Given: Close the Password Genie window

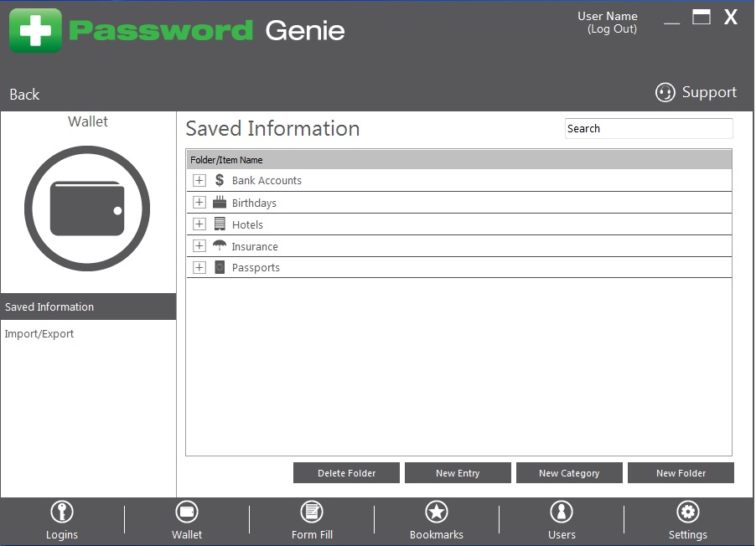Looking at the screenshot, I should click(x=731, y=17).
